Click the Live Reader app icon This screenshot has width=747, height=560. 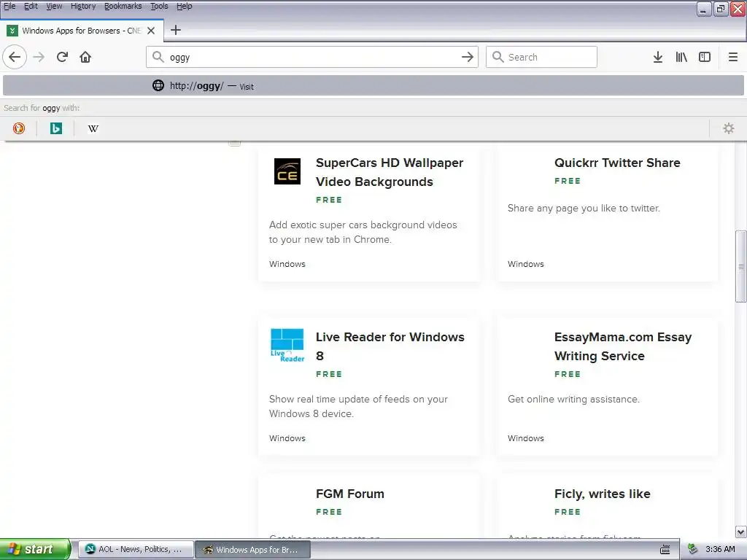pyautogui.click(x=287, y=345)
